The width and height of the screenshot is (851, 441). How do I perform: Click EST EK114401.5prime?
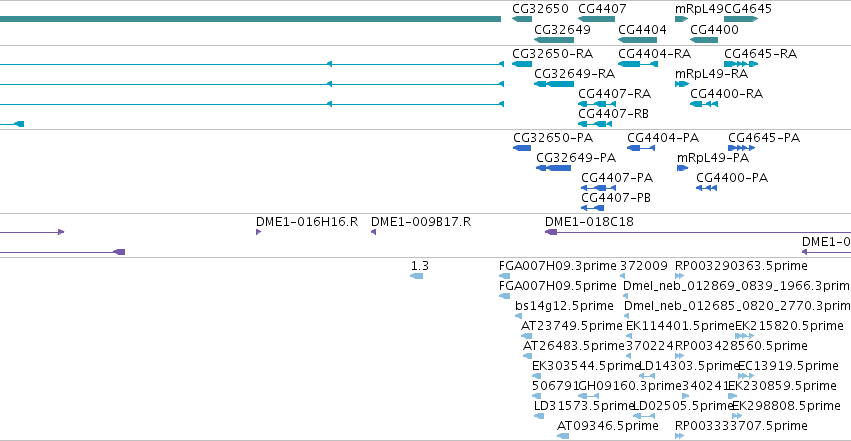[x=680, y=326]
